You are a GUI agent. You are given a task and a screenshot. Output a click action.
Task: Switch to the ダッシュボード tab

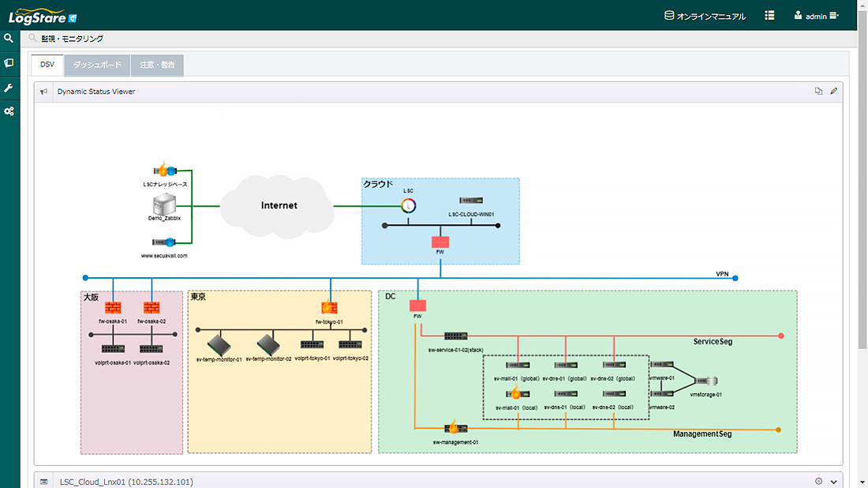(x=97, y=65)
